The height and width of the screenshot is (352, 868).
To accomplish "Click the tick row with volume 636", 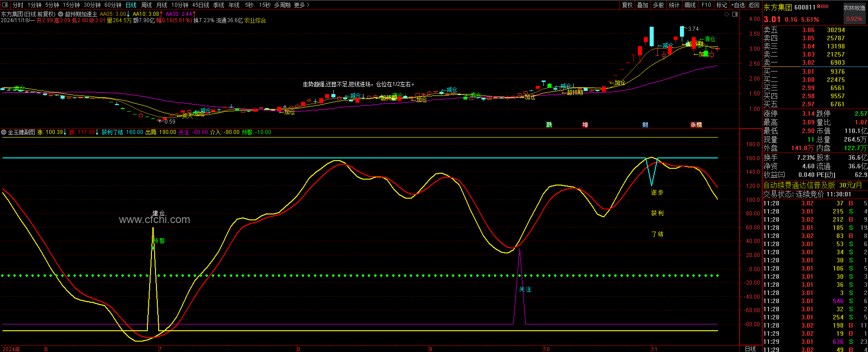I will pyautogui.click(x=815, y=342).
